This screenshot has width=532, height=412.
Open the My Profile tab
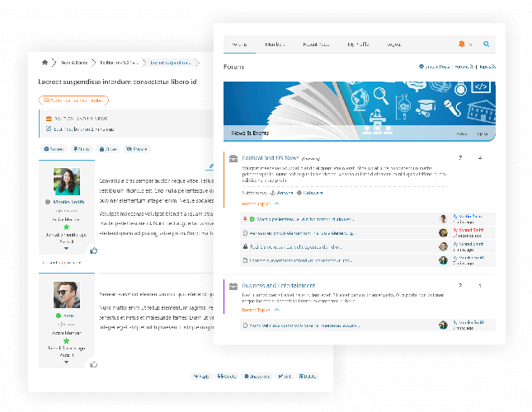pyautogui.click(x=357, y=44)
